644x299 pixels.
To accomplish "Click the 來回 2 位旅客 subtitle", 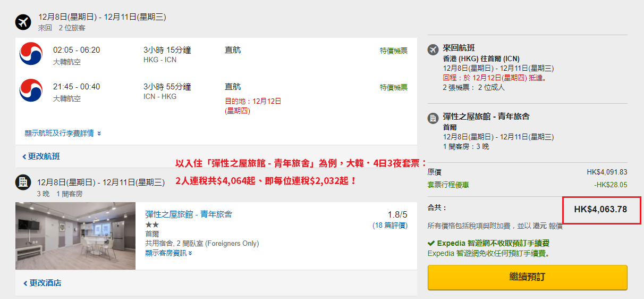I will (61, 28).
